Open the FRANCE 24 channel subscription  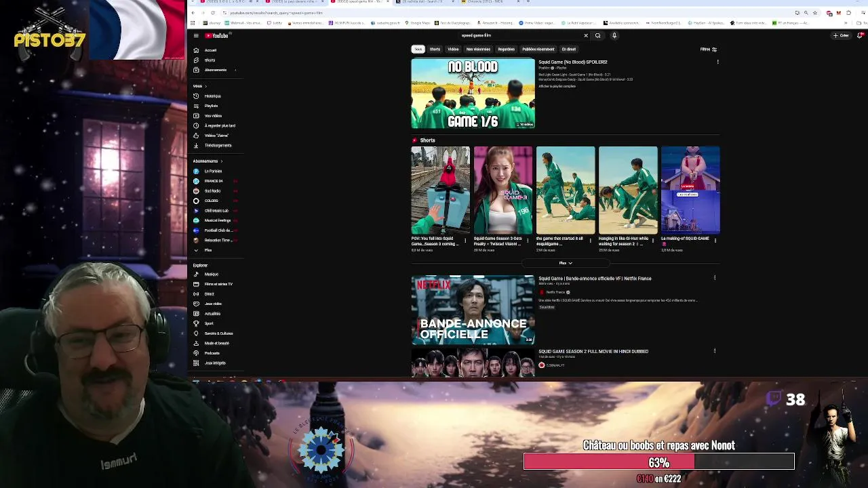coord(214,181)
